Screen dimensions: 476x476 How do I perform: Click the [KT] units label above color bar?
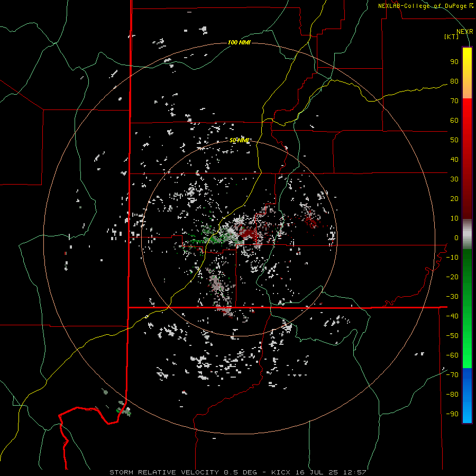pos(452,36)
